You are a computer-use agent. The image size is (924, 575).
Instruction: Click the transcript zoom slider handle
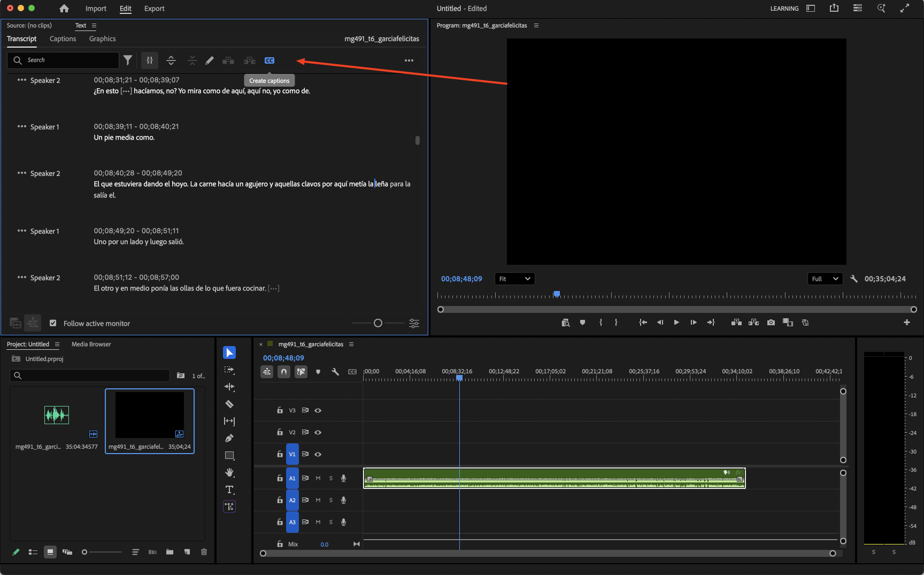pos(378,323)
